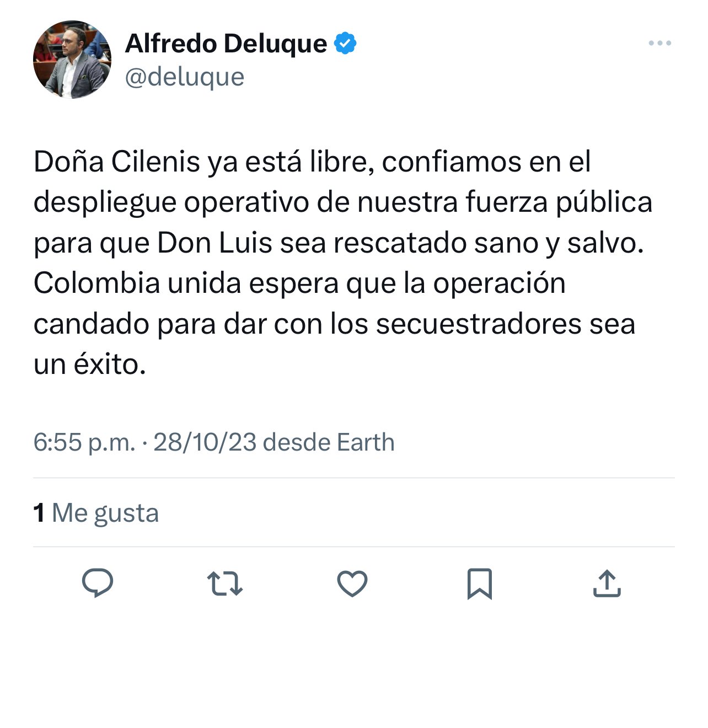Toggle the bookmark icon for this post
This screenshot has width=708, height=728.
[x=479, y=584]
